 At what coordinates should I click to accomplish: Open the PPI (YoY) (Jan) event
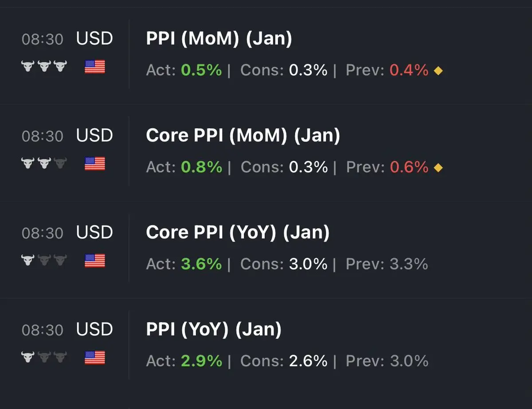pyautogui.click(x=214, y=330)
